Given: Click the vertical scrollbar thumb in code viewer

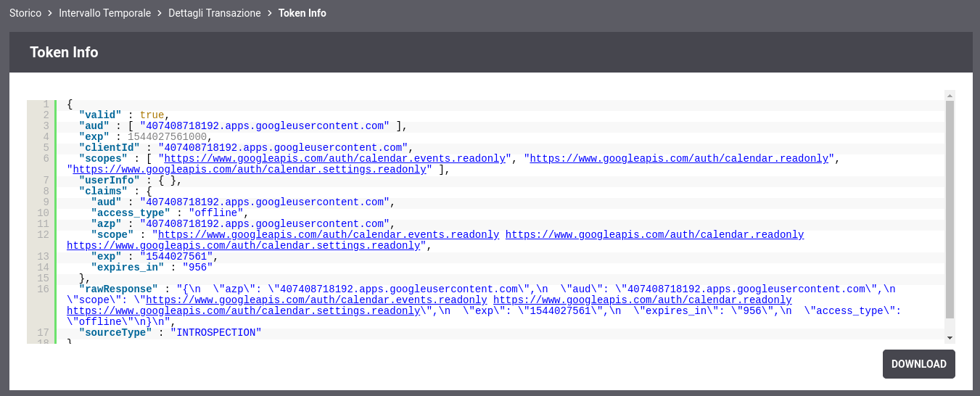Looking at the screenshot, I should 950,210.
